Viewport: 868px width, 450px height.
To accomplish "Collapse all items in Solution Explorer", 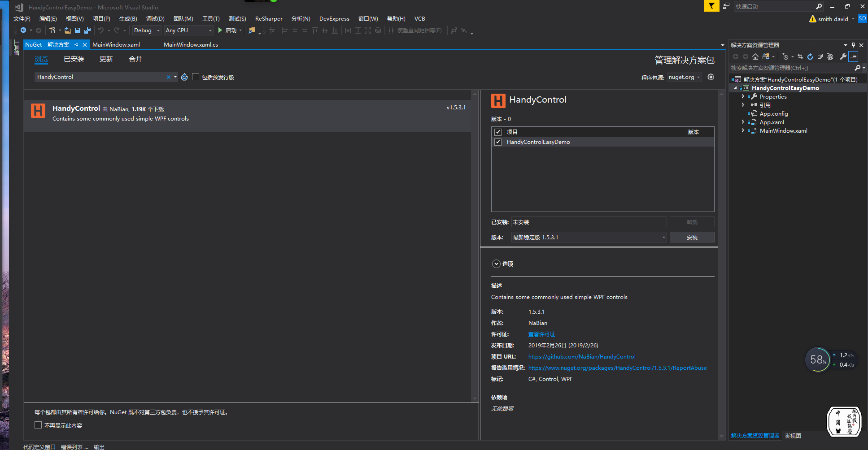I will [x=820, y=56].
